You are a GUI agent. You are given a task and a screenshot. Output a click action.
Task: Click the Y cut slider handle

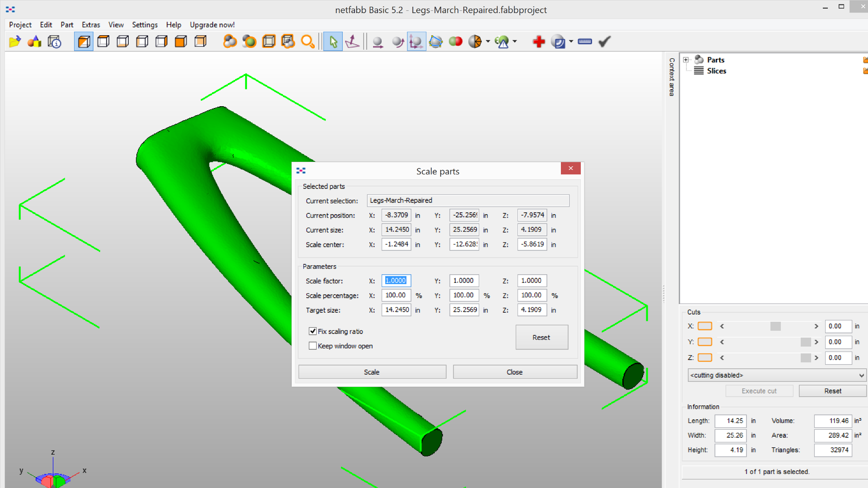tap(806, 342)
